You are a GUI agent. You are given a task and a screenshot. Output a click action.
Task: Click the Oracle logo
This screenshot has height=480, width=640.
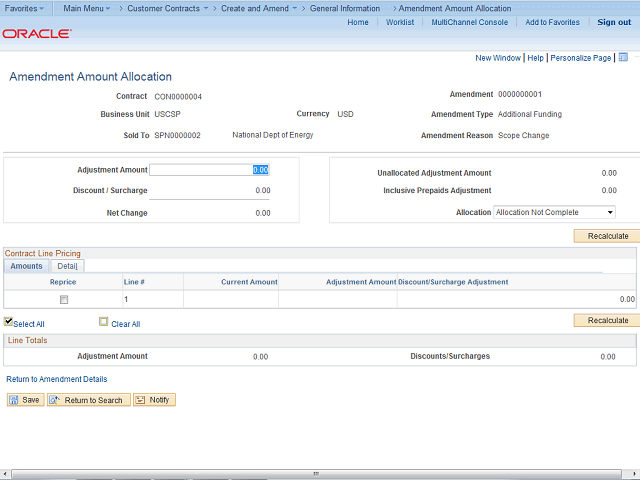pyautogui.click(x=37, y=33)
